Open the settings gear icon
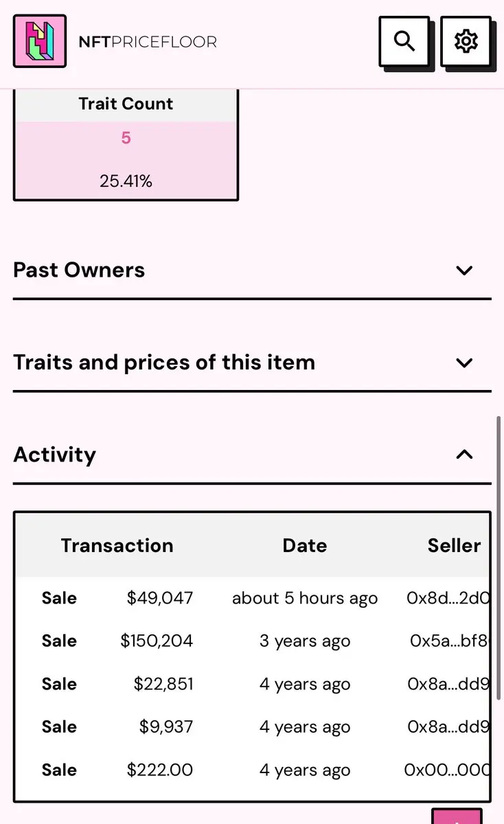The image size is (504, 824). (466, 41)
